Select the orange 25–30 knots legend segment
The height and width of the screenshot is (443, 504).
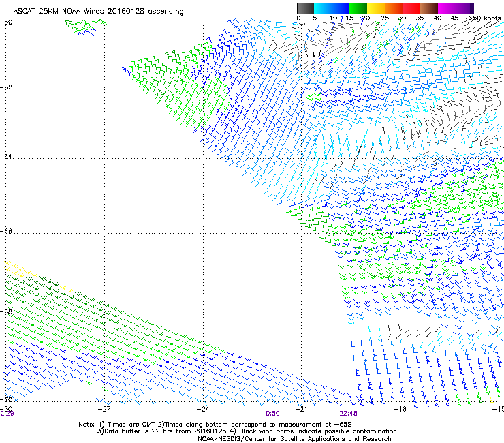[x=394, y=8]
